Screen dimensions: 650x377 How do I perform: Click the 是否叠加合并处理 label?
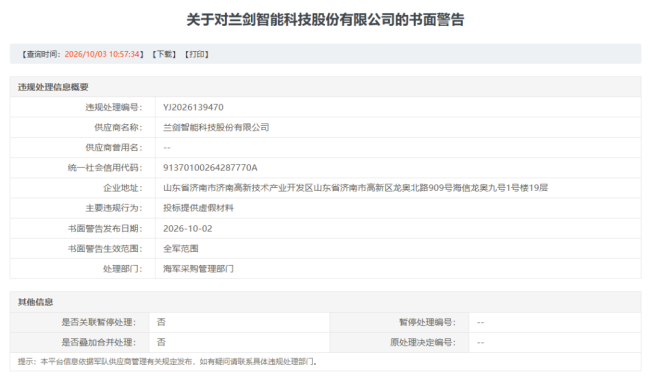click(x=99, y=342)
